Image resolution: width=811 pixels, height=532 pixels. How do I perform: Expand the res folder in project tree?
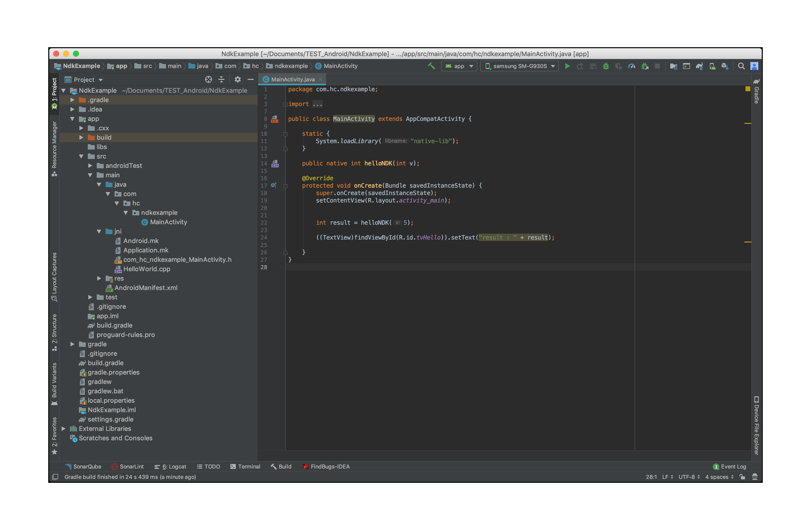[99, 278]
